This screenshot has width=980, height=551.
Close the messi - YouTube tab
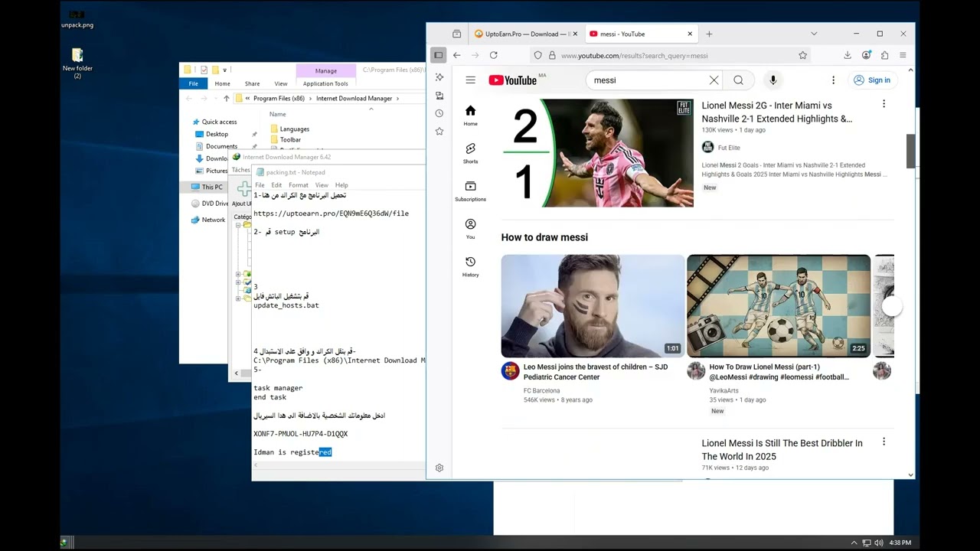coord(690,34)
